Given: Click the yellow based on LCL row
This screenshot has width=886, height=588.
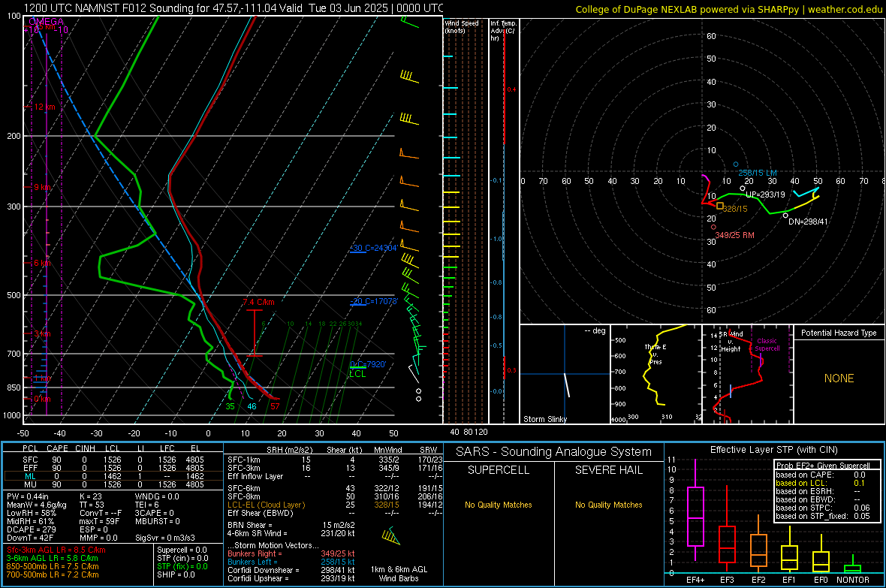Looking at the screenshot, I should click(x=823, y=483).
